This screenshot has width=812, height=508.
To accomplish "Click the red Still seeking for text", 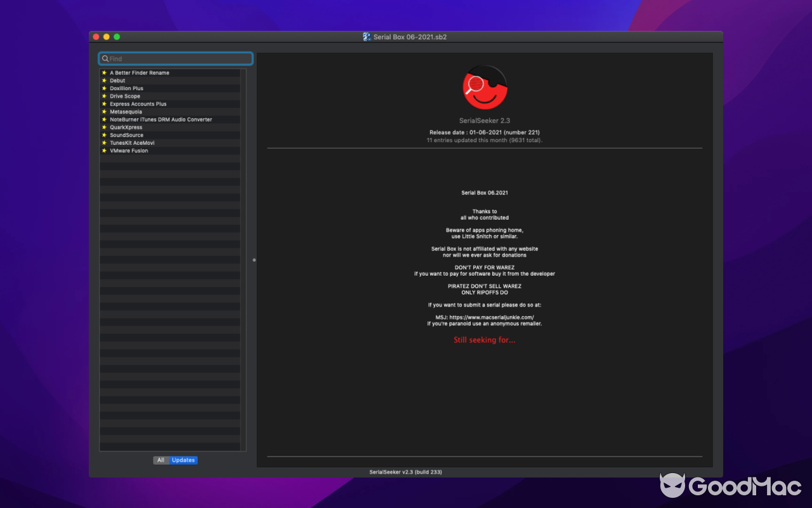I will click(x=485, y=340).
